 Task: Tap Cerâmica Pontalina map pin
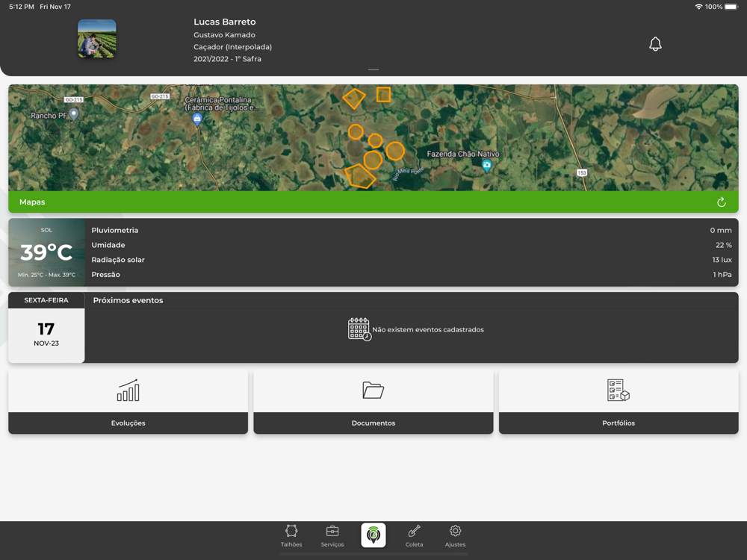[197, 119]
